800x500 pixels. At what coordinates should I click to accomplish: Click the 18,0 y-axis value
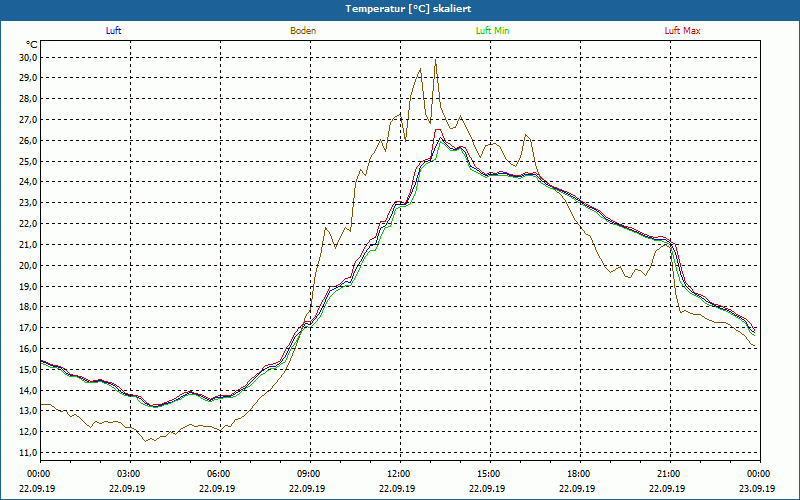(29, 307)
